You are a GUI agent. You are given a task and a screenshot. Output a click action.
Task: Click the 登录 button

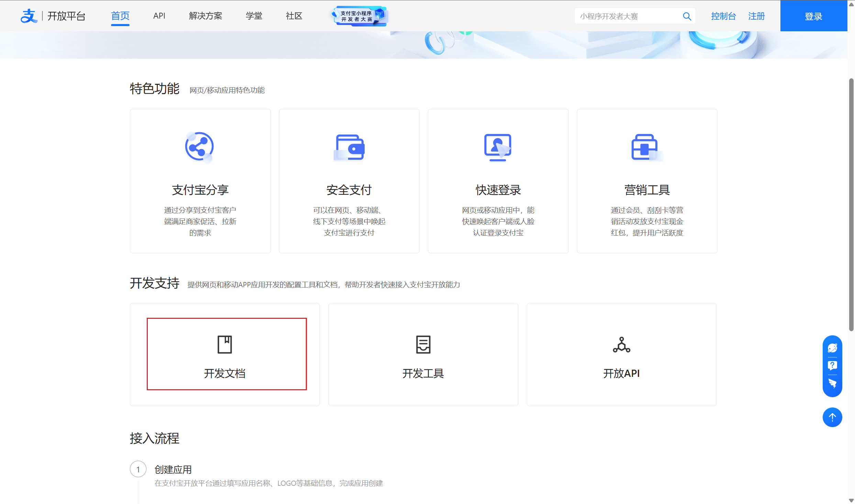tap(813, 16)
